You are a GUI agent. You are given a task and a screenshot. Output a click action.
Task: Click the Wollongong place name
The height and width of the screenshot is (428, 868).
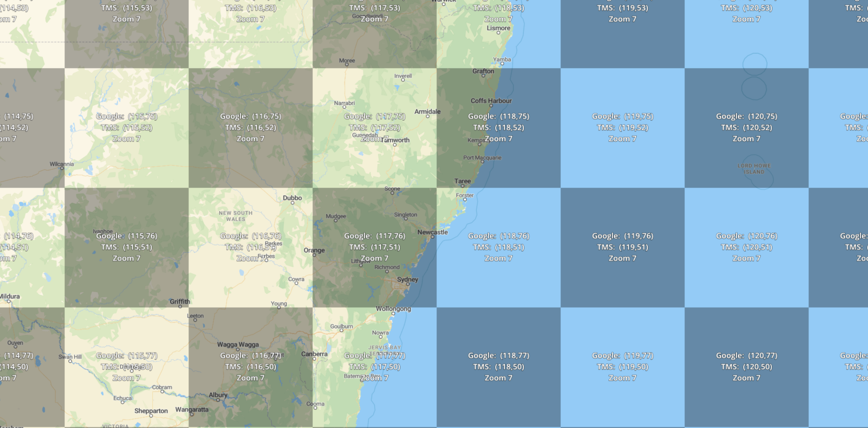click(393, 309)
